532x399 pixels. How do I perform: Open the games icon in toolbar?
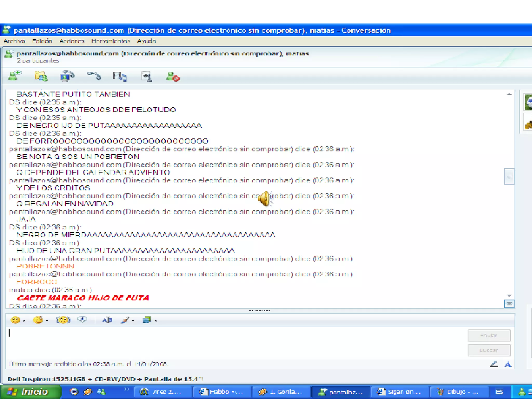[146, 76]
